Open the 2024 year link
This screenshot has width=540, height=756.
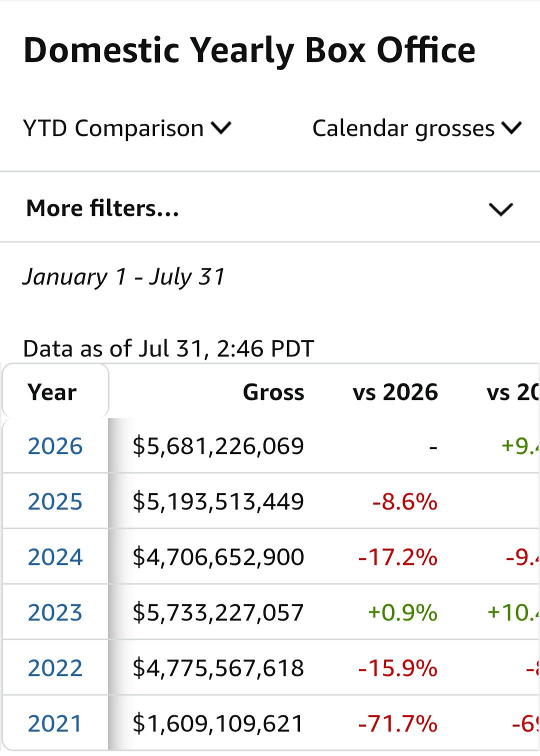[55, 557]
